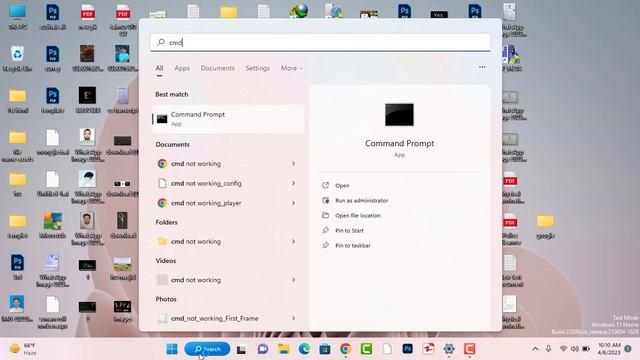
Task: Select the Recycle Bin desktop icon
Action: coord(18,59)
